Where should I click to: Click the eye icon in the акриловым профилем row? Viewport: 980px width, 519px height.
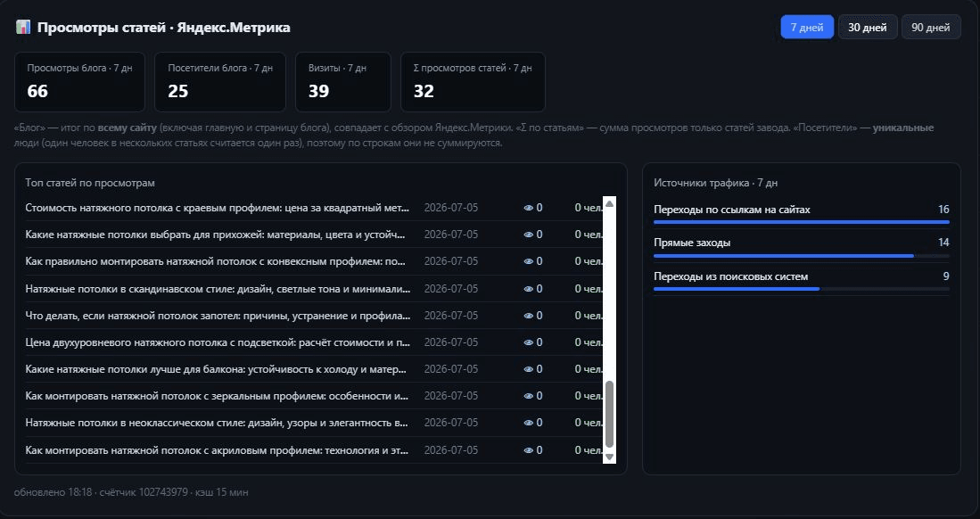click(528, 451)
